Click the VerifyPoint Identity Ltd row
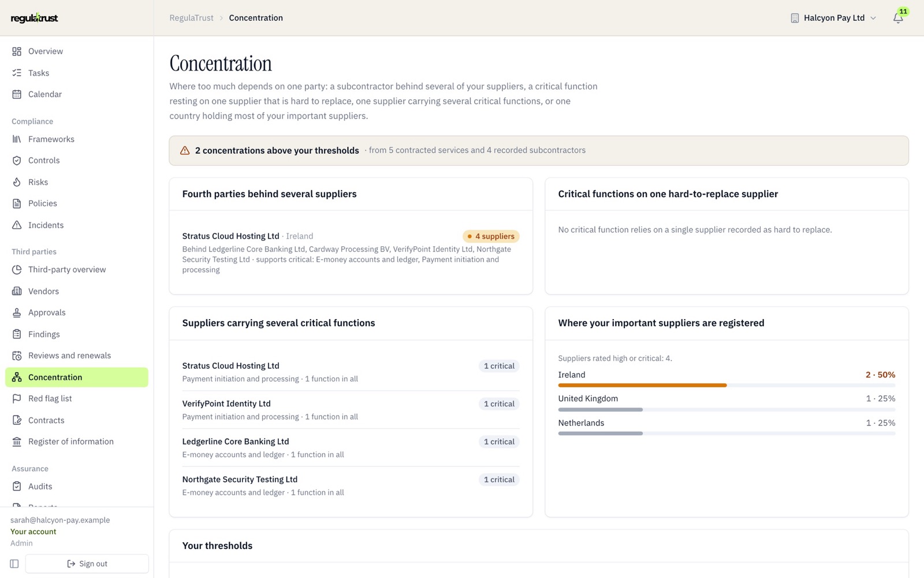 tap(351, 410)
